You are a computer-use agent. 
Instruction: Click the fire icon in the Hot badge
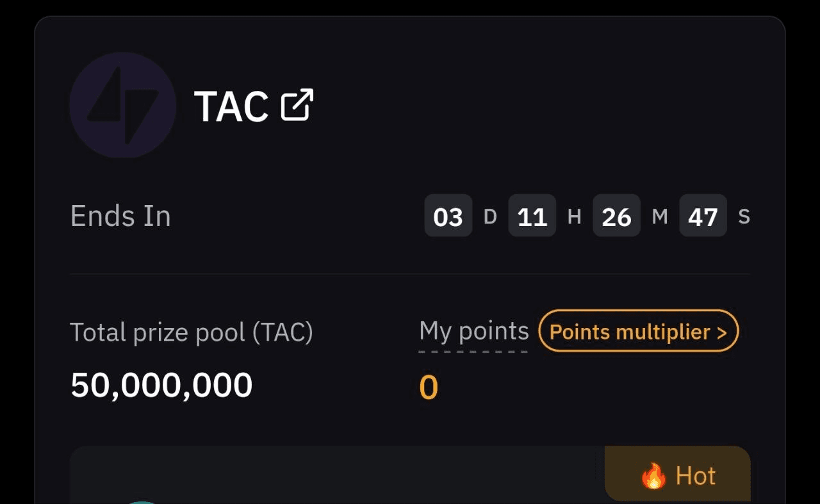pos(653,476)
